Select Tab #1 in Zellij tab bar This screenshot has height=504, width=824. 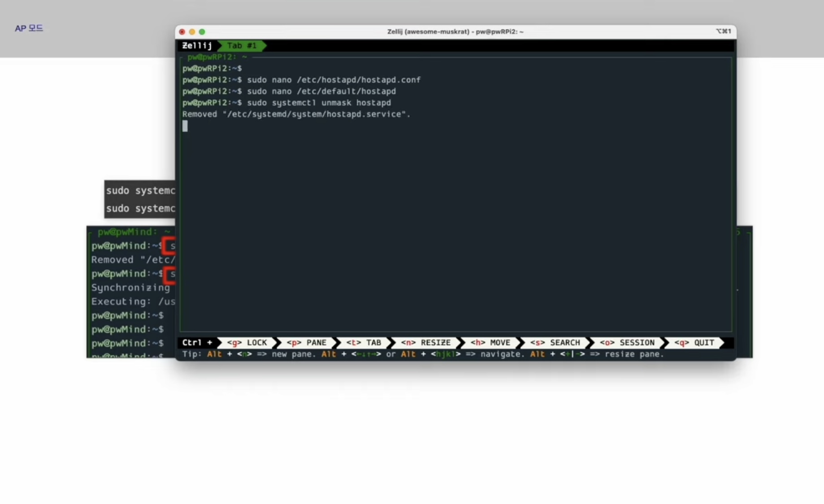tap(242, 46)
